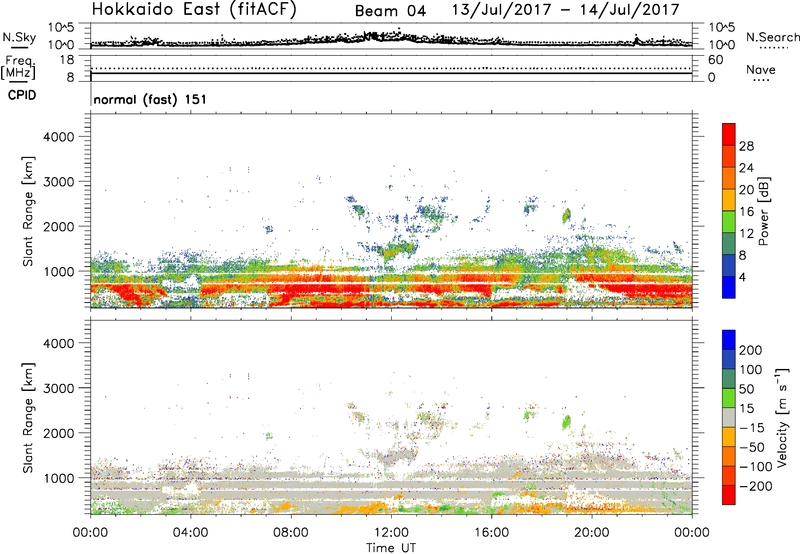Click the "20:00" time axis label
This screenshot has height=554, width=800.
[x=591, y=533]
